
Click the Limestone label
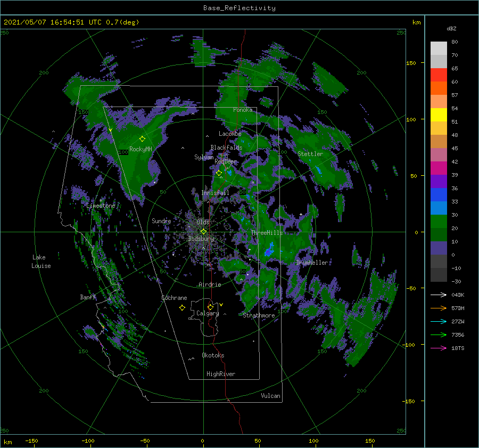coord(101,206)
